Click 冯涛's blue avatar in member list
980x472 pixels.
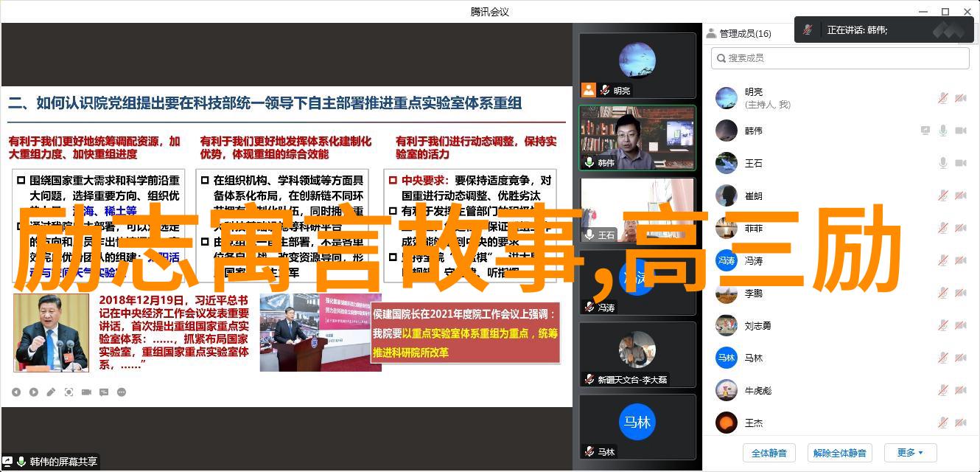[x=727, y=260]
